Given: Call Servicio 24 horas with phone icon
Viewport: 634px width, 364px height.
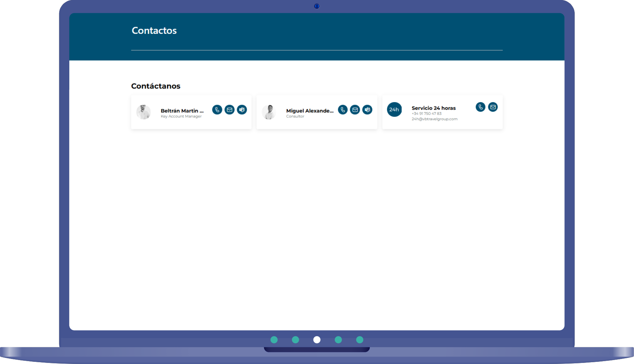Looking at the screenshot, I should [480, 107].
